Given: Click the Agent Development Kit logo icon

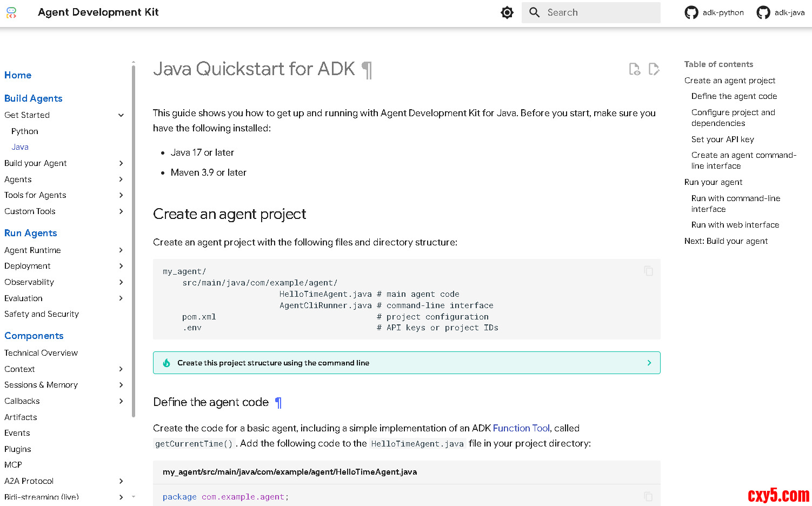Looking at the screenshot, I should [x=11, y=12].
